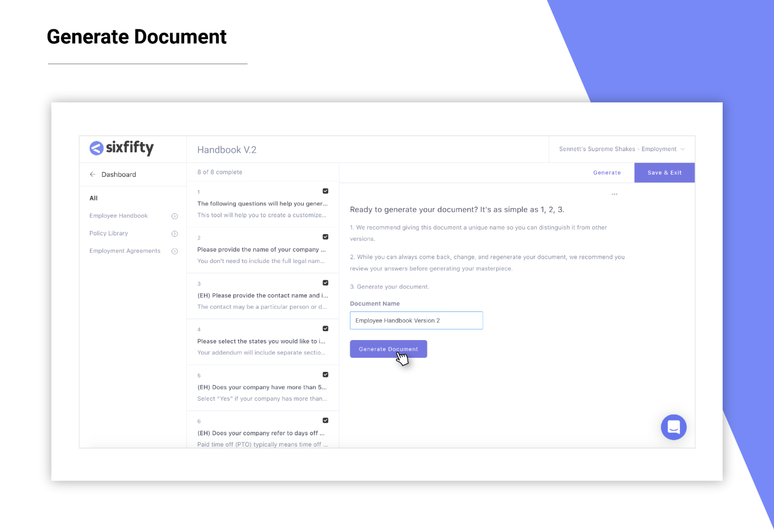Toggle the checkbox for question 5

pos(326,374)
